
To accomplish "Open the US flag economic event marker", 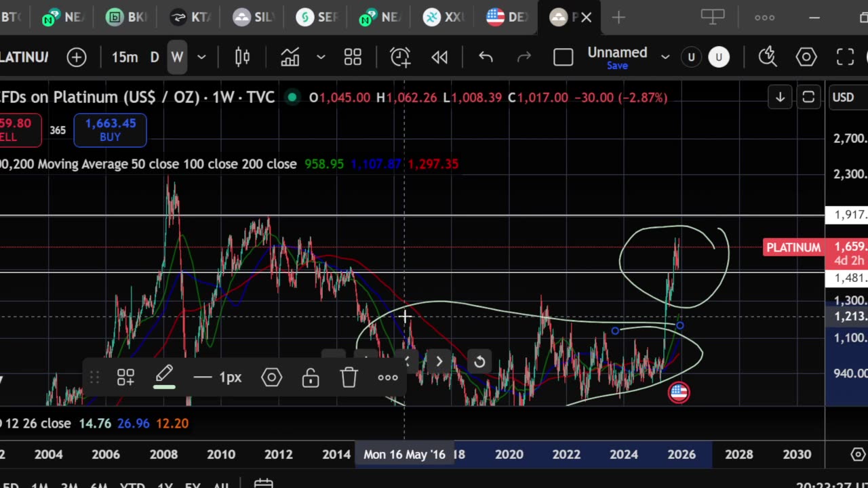I will click(x=679, y=392).
